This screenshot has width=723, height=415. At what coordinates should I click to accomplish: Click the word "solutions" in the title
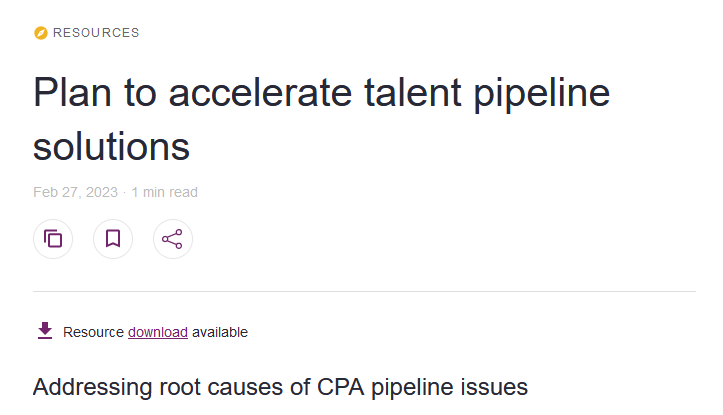coord(111,145)
